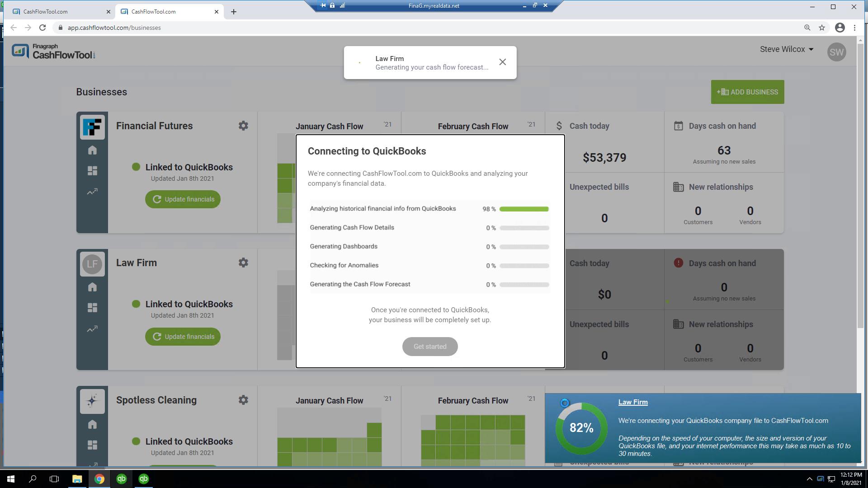Click Spotless Cleaning January Cash Flow chart
The image size is (868, 488).
(x=329, y=437)
